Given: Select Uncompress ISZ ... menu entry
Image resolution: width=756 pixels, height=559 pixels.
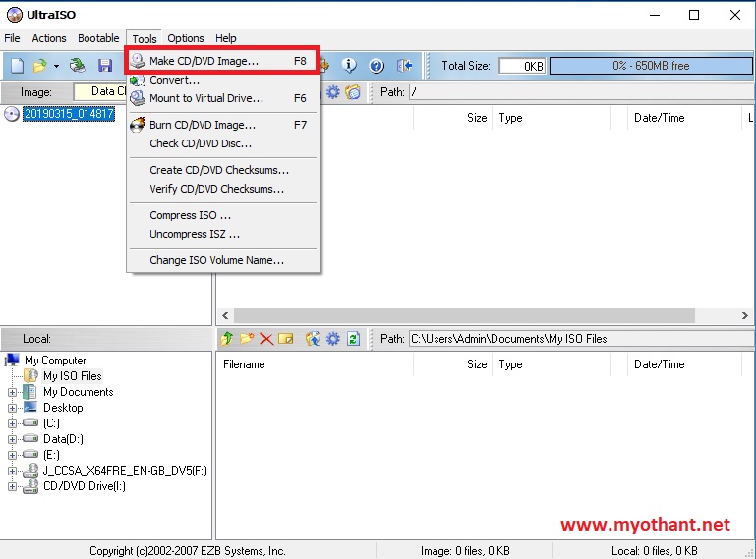Looking at the screenshot, I should [222, 234].
